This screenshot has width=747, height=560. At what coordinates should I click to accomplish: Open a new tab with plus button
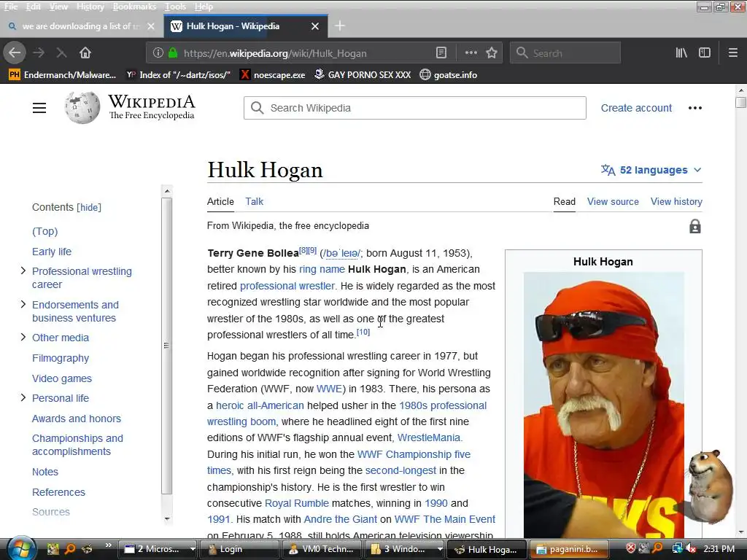point(340,26)
